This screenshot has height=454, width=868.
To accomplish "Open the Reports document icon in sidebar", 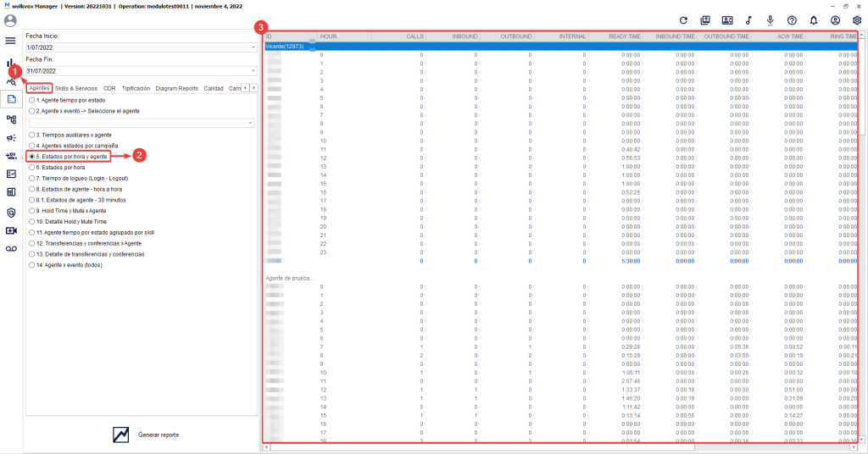I will [x=11, y=100].
